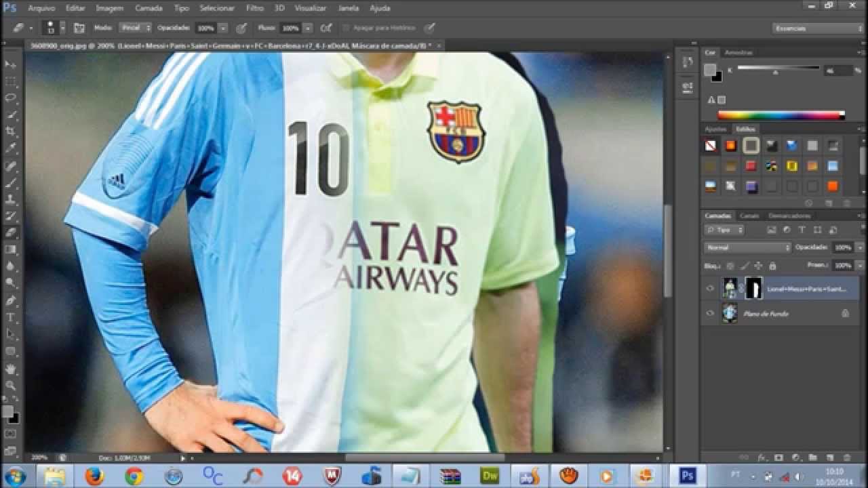Open the brush preset picker dropdown
Viewport: 868px width, 488px height.
(63, 28)
